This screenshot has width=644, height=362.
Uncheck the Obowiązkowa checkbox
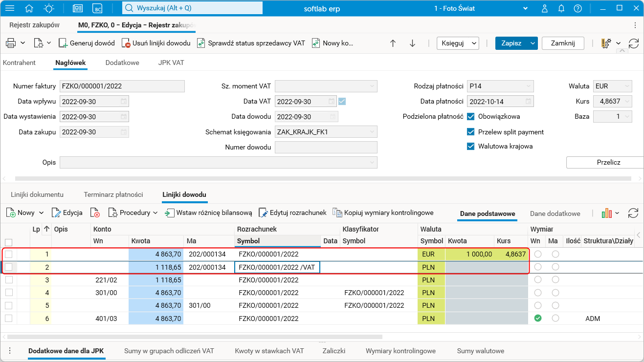tap(471, 117)
